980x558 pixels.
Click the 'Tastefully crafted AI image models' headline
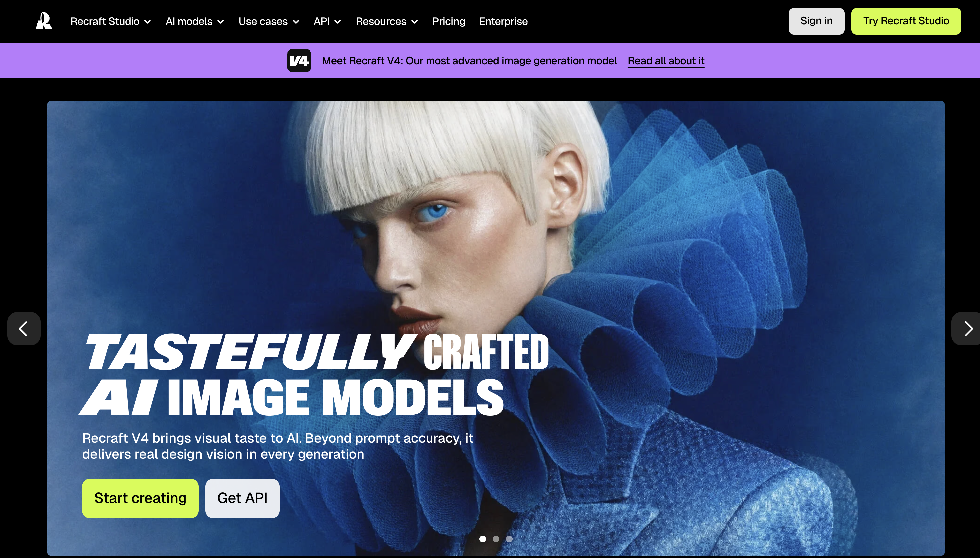[314, 374]
